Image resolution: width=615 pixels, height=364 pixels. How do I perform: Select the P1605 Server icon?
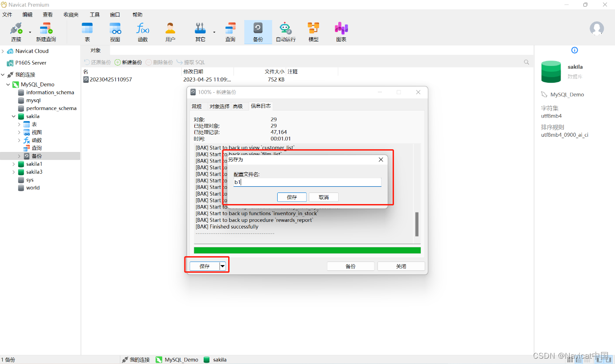(10, 63)
